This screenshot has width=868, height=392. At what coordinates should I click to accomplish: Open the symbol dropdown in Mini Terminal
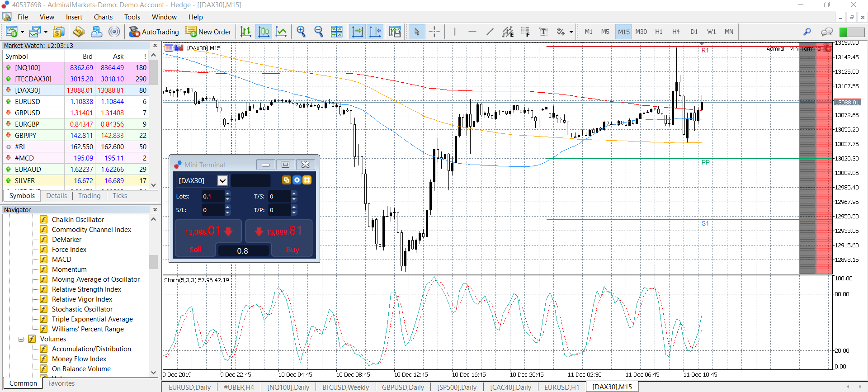[222, 180]
